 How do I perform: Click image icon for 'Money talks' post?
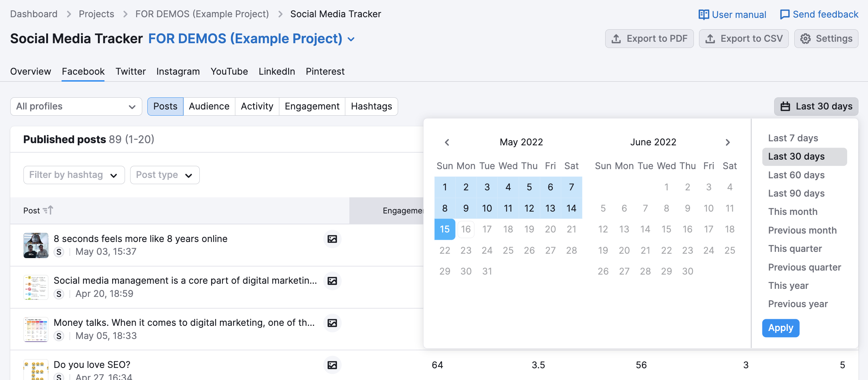332,323
